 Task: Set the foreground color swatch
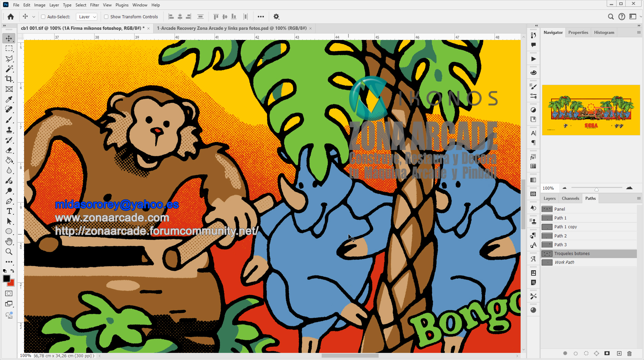click(6, 278)
